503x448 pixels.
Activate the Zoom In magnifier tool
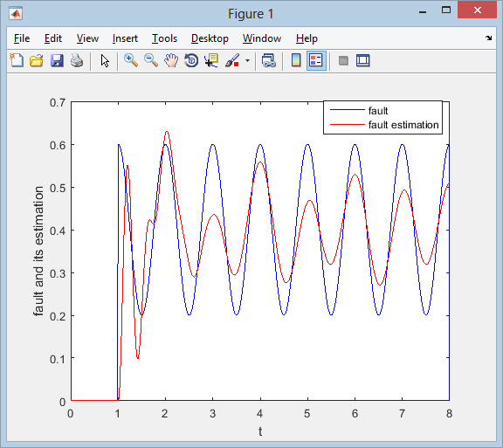click(x=131, y=60)
